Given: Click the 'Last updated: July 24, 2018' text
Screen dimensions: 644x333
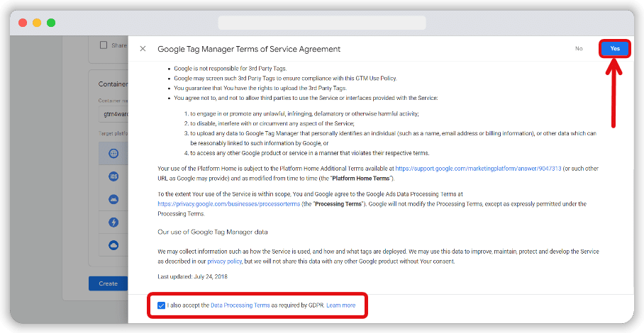Looking at the screenshot, I should 193,277.
